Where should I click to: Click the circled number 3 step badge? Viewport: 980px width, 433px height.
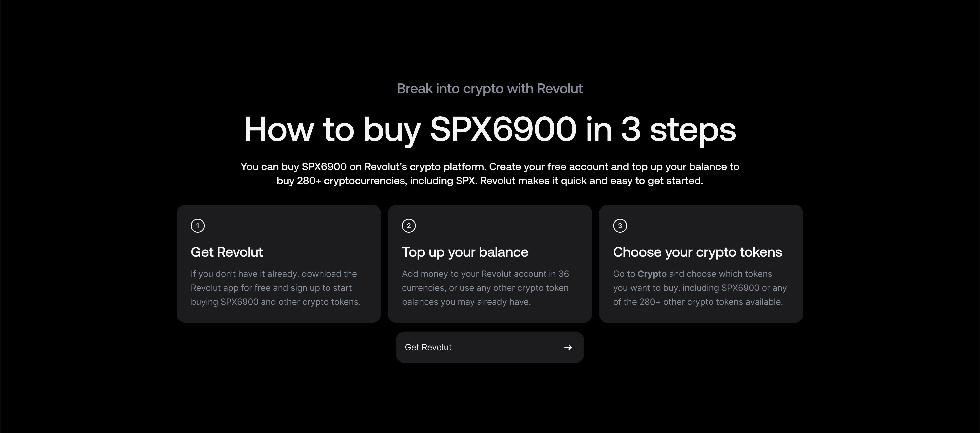tap(620, 225)
